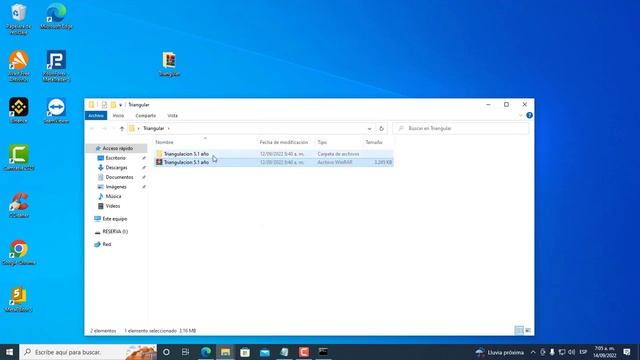Image resolution: width=640 pixels, height=360 pixels.
Task: Open Microsoft Store from the taskbar
Action: click(x=245, y=352)
